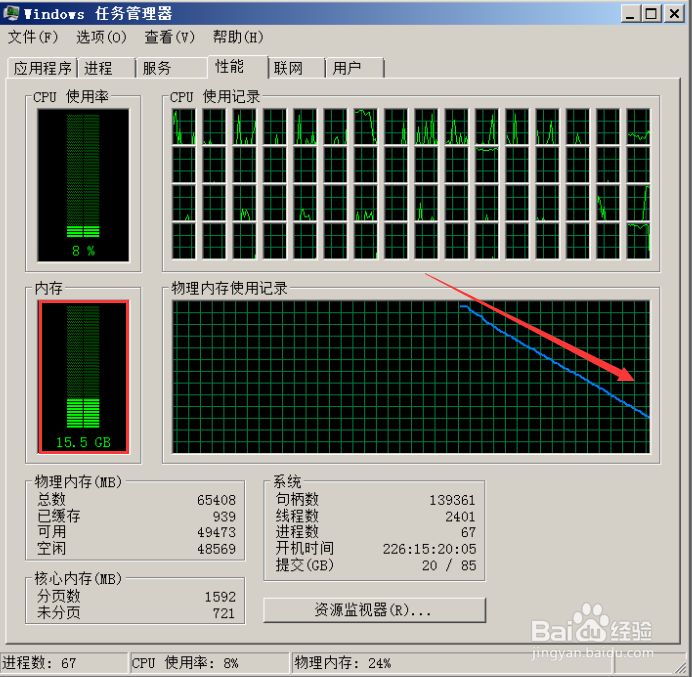Select the 性能 tab
Image resolution: width=692 pixels, height=677 pixels.
click(237, 67)
